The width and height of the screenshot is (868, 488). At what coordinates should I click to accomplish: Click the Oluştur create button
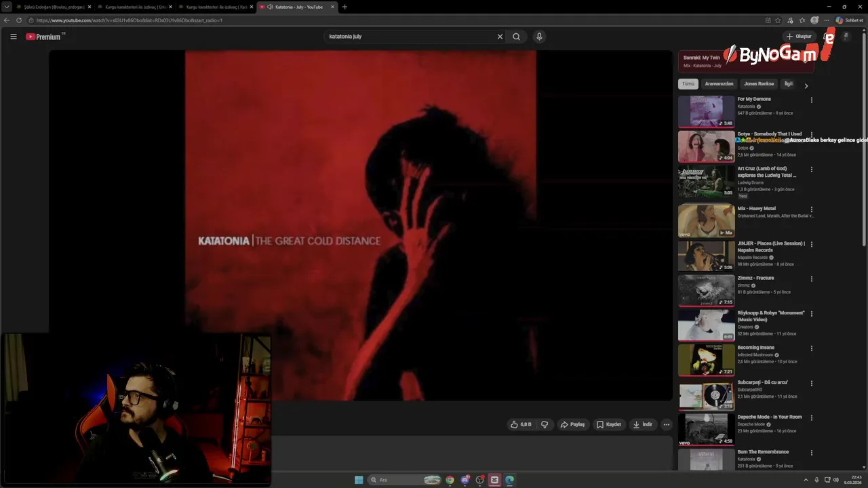pyautogui.click(x=799, y=37)
